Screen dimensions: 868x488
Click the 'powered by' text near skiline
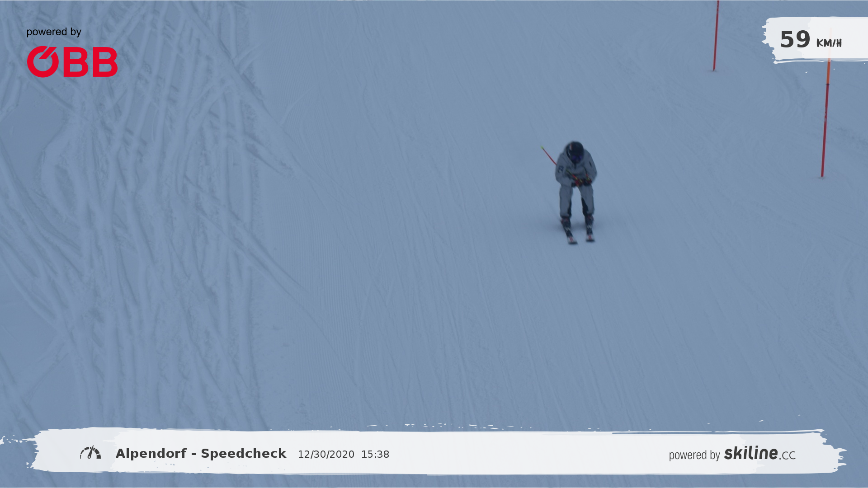[x=694, y=455]
